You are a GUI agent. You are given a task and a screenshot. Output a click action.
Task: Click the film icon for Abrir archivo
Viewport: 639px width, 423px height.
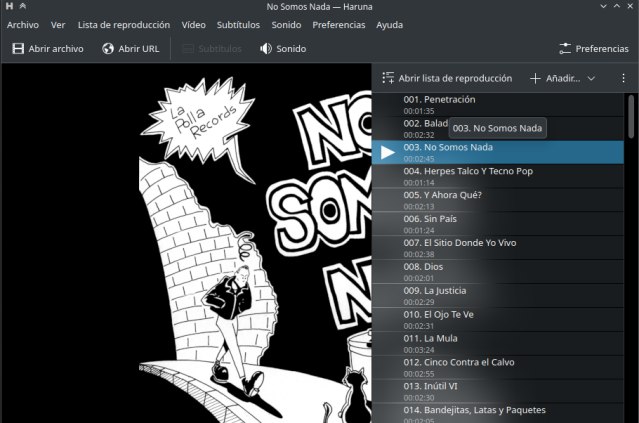click(18, 48)
